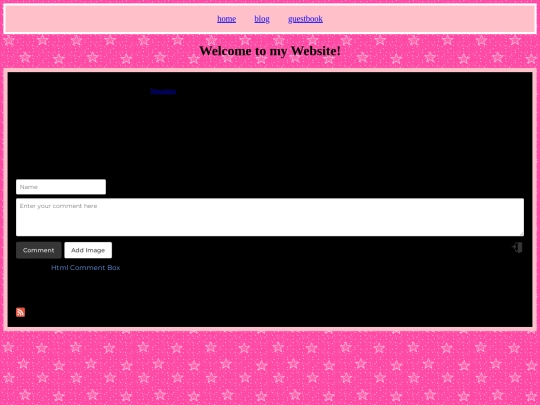Image resolution: width=540 pixels, height=405 pixels.
Task: Submit with the Comment button
Action: (x=39, y=250)
